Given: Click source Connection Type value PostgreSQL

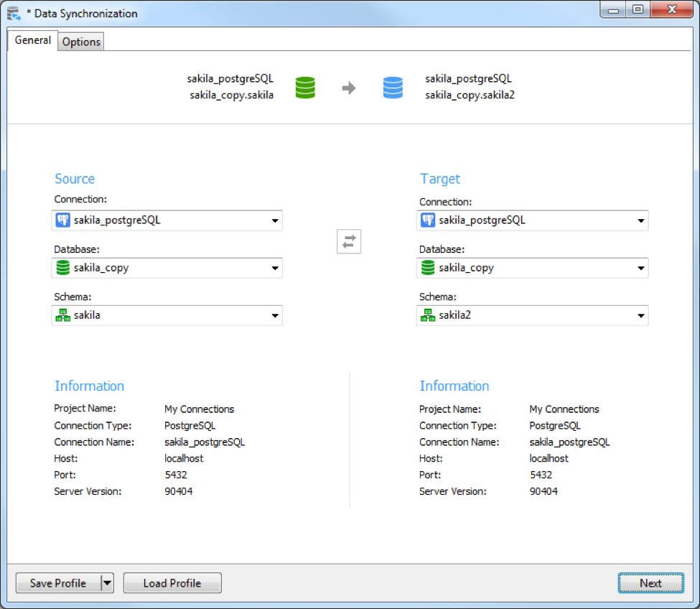Looking at the screenshot, I should (190, 425).
